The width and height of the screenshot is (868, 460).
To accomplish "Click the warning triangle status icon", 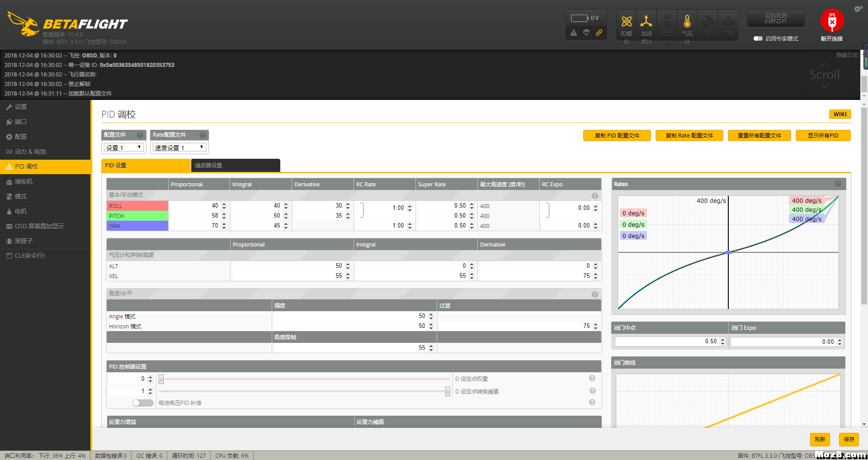I will (x=574, y=33).
